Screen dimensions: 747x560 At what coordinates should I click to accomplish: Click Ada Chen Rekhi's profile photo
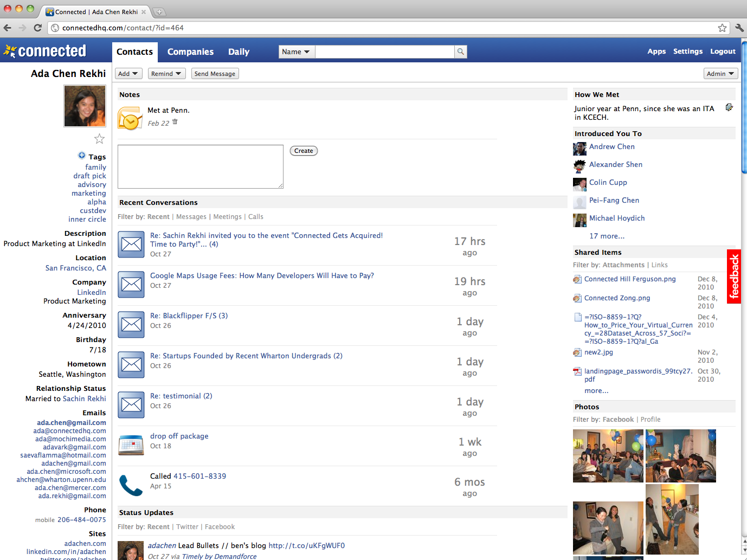85,106
